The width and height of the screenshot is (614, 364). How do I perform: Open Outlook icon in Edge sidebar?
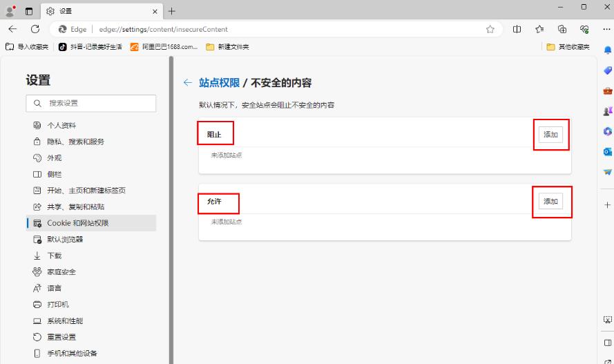[x=608, y=151]
